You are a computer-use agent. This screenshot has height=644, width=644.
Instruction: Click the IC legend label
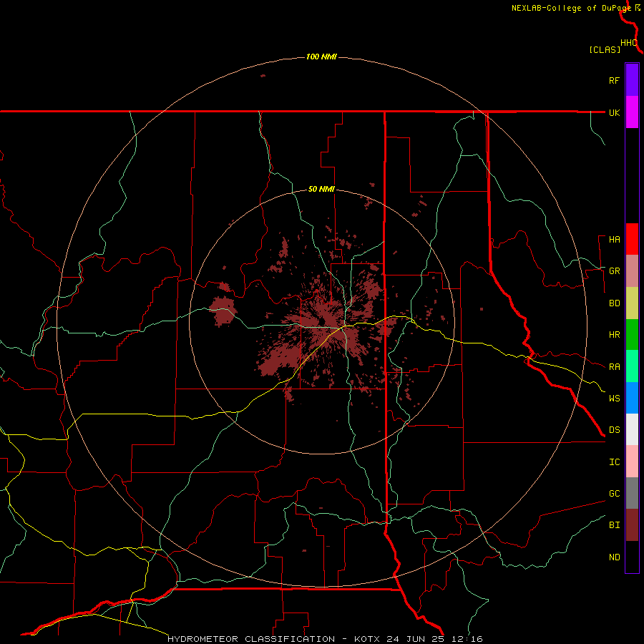coord(614,462)
